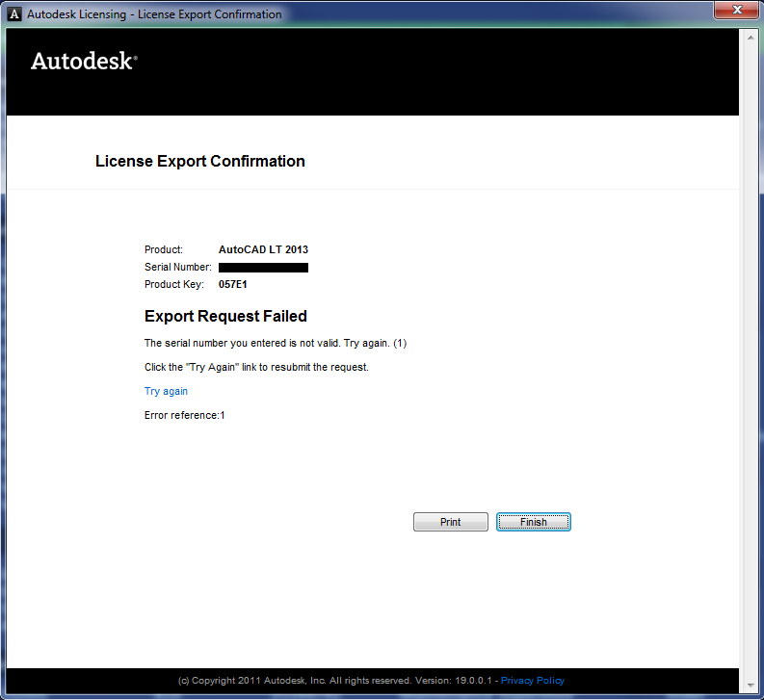Click the scrollbar up arrow
This screenshot has height=700, width=764.
(x=751, y=38)
